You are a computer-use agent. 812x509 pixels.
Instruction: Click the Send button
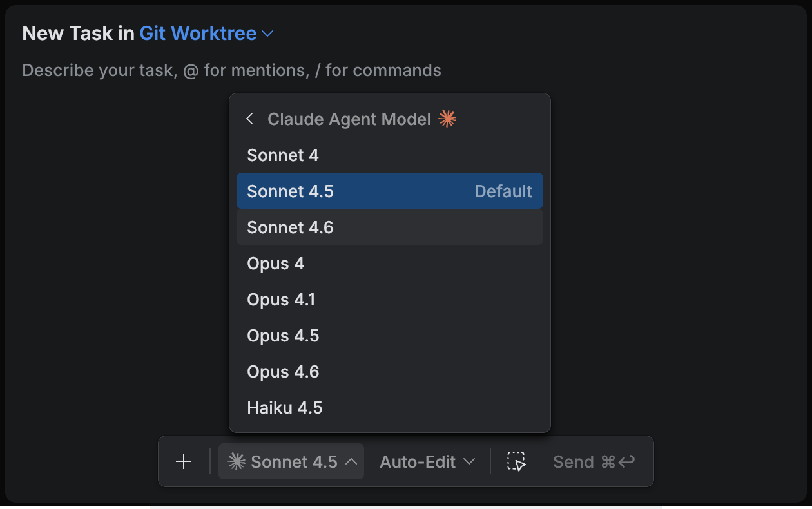click(x=573, y=461)
